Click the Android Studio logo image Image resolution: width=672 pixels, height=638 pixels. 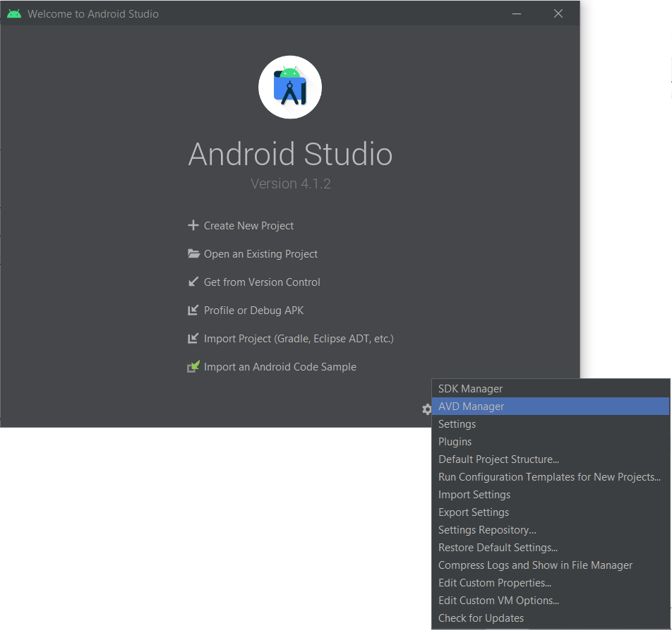click(290, 88)
